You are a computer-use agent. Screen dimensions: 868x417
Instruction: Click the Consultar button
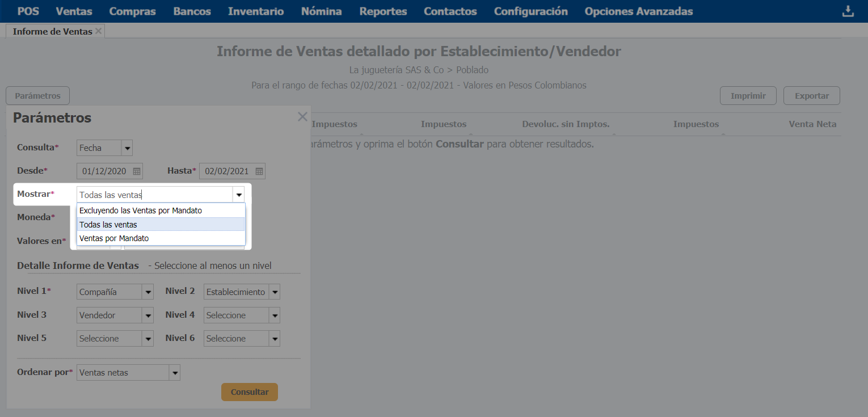click(249, 392)
